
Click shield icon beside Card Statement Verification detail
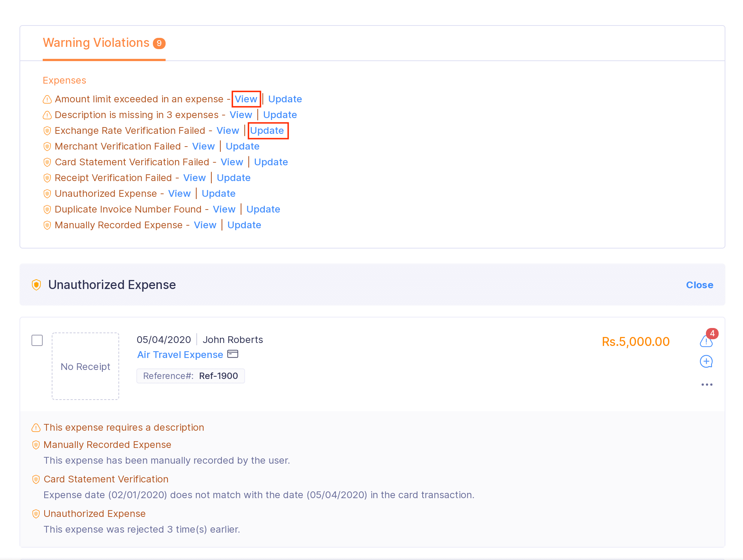coord(36,479)
